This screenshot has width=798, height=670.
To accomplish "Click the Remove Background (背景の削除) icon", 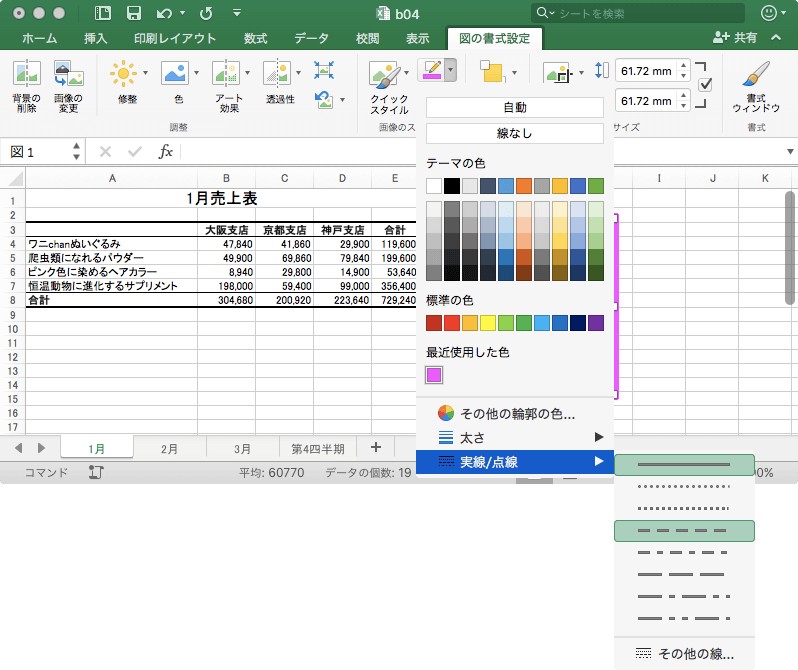I will [26, 73].
